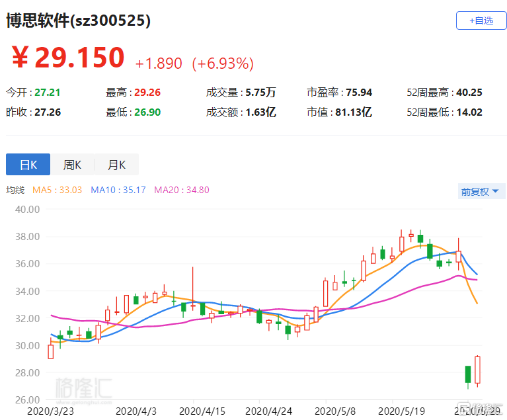Click the current price ¥29.150
The image size is (507, 420).
pos(68,58)
